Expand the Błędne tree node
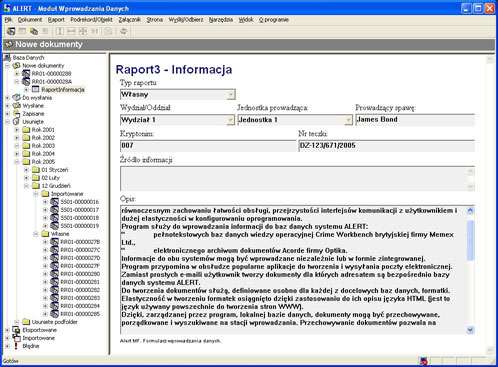 tap(7, 346)
